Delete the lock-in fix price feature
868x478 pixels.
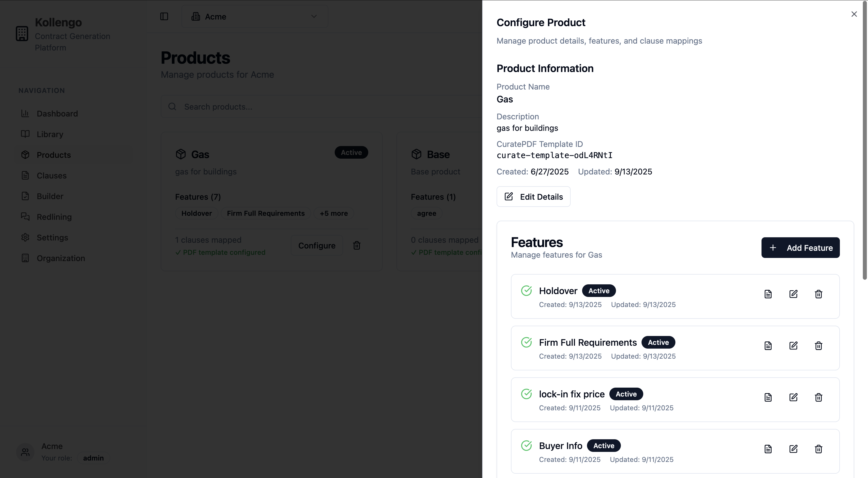[x=818, y=397]
